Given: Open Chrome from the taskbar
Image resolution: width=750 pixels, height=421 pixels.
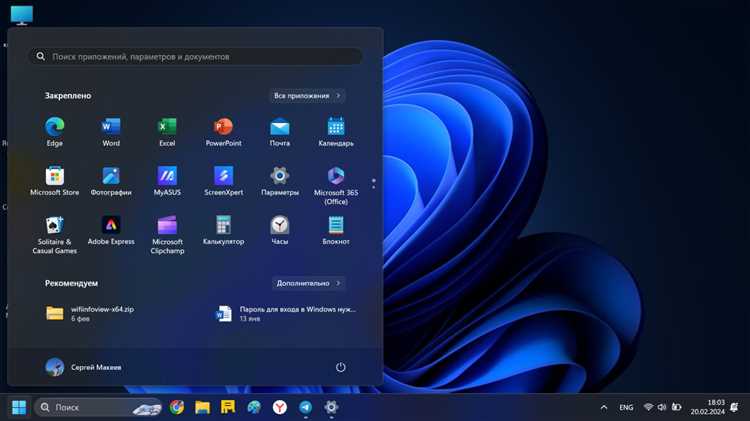Looking at the screenshot, I should pos(176,407).
